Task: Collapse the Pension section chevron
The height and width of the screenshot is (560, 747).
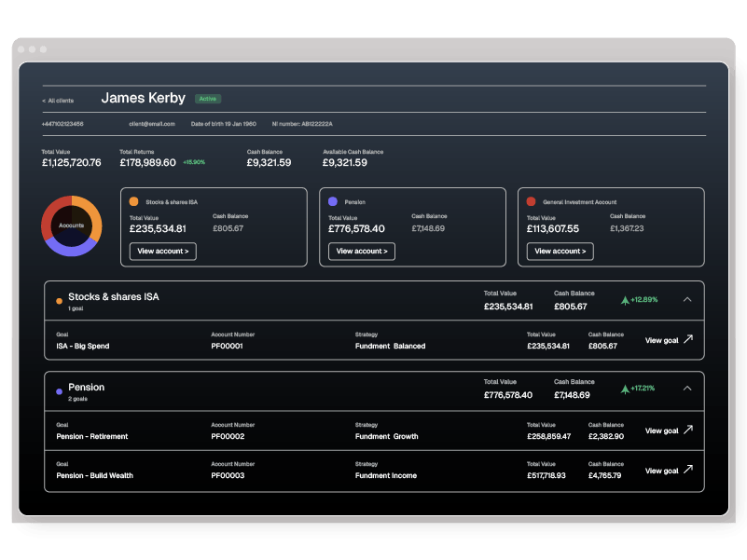Action: click(x=687, y=389)
